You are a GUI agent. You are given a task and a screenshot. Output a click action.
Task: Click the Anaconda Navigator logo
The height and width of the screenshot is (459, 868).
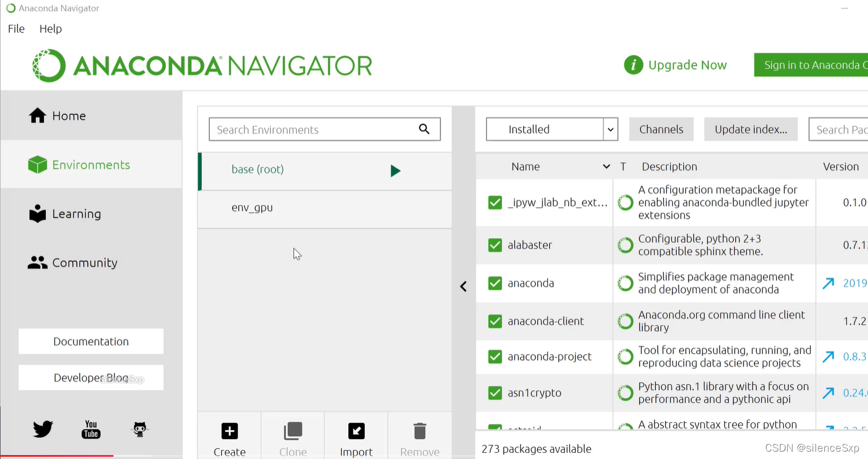point(202,66)
